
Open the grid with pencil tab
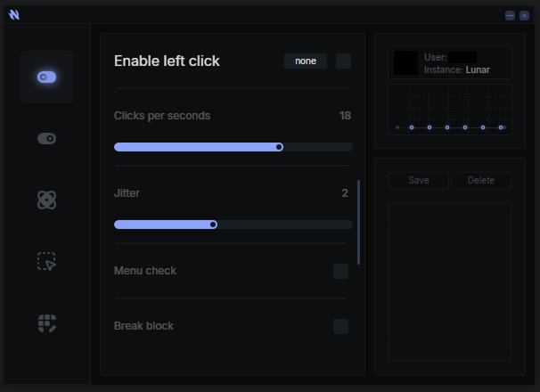tap(47, 323)
